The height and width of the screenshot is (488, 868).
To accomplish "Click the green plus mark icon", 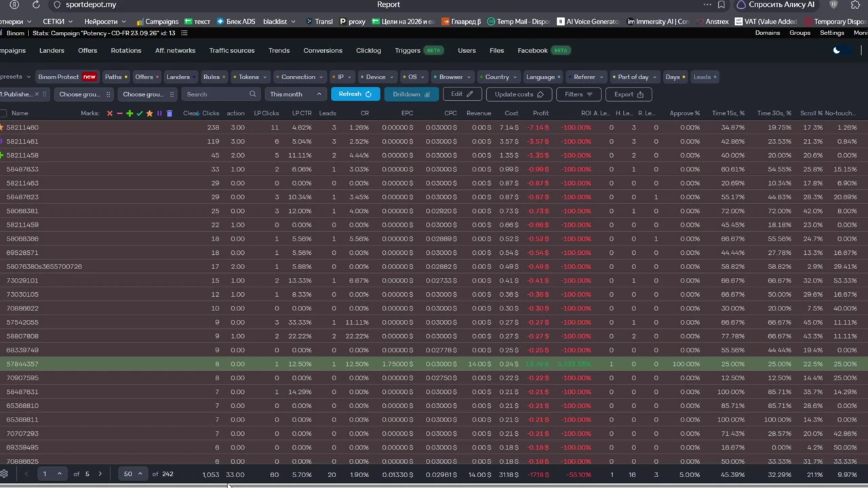I will tap(130, 113).
